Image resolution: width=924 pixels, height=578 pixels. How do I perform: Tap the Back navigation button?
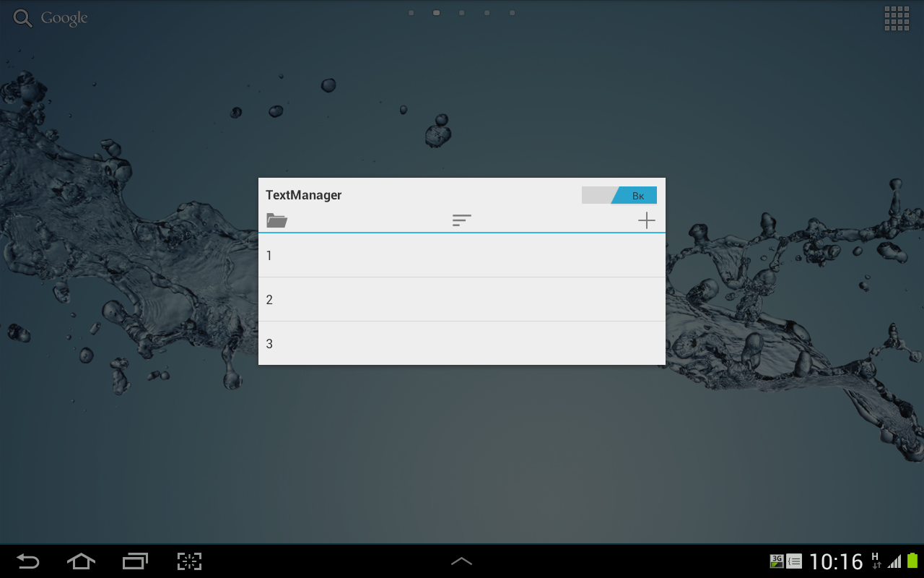point(28,561)
